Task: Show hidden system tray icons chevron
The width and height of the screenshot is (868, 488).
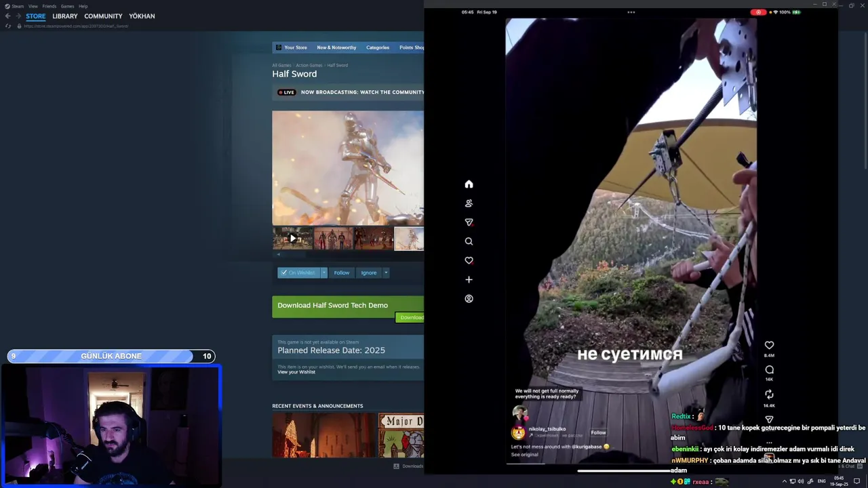Action: pos(785,481)
